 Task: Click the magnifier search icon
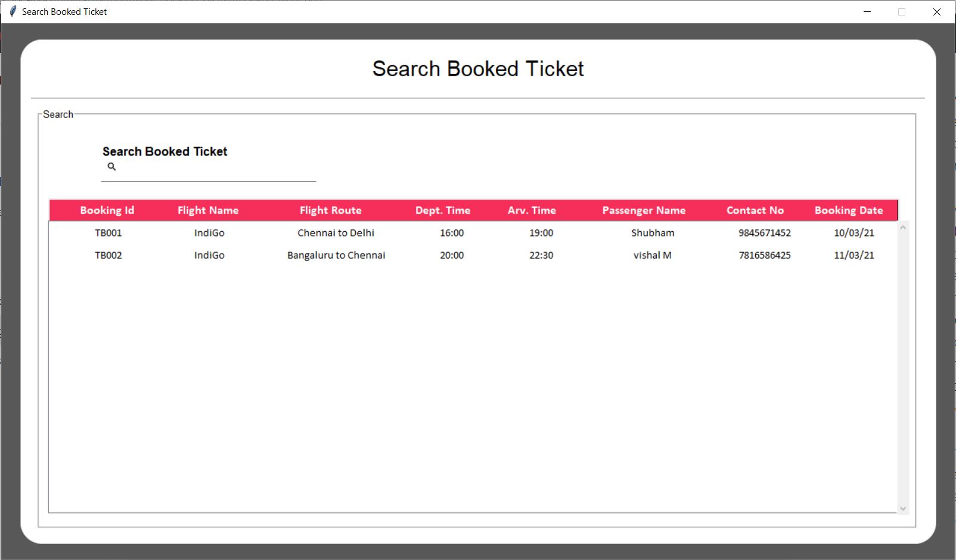point(111,167)
